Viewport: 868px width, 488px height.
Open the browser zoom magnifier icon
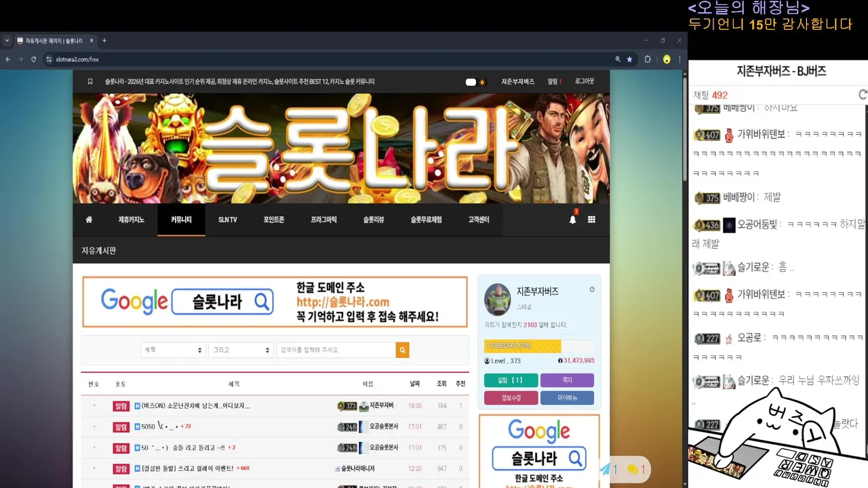[618, 60]
